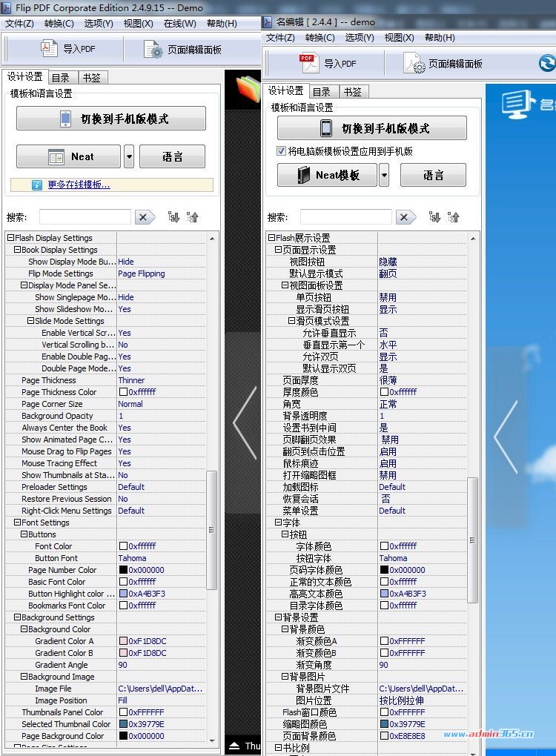The image size is (556, 756).
Task: Collapse 背景图片 node in 名编辑 tree
Action: pos(285,677)
